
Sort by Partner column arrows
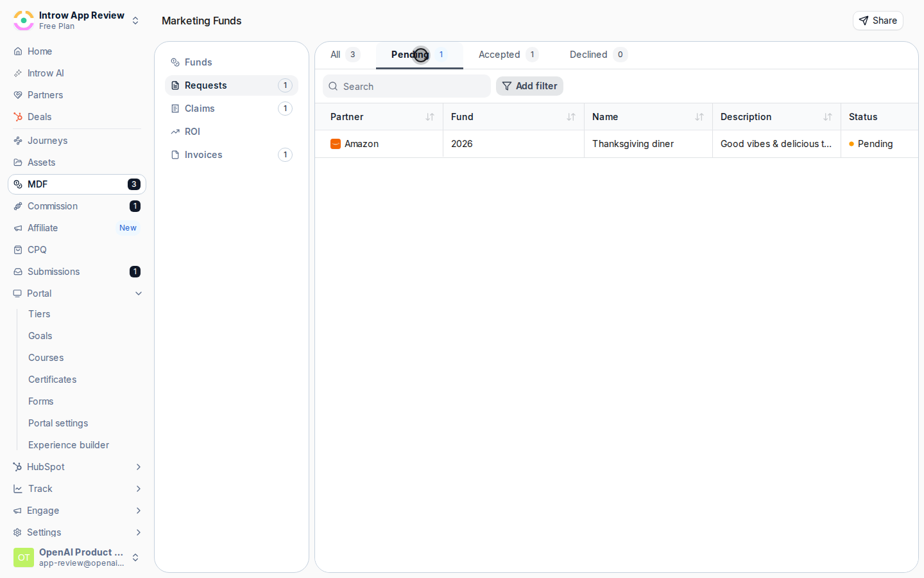pos(430,117)
